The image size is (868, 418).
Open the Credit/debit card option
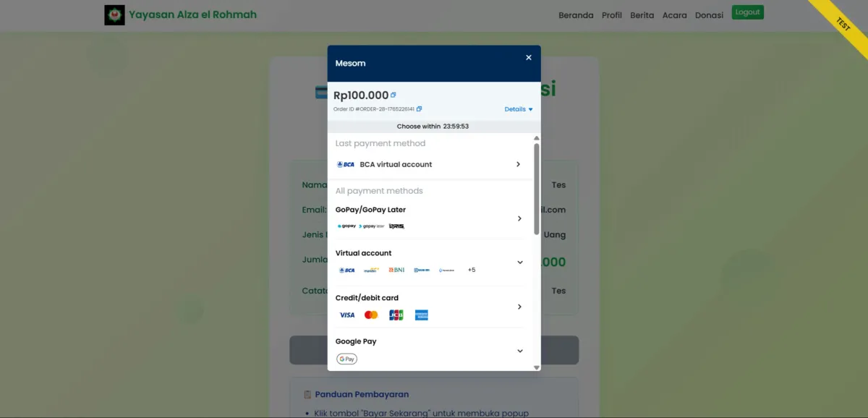(x=430, y=307)
